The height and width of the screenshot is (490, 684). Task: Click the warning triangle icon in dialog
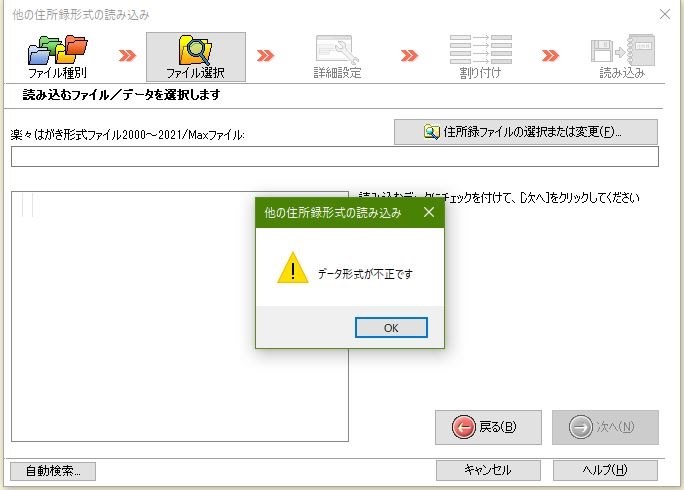point(293,268)
